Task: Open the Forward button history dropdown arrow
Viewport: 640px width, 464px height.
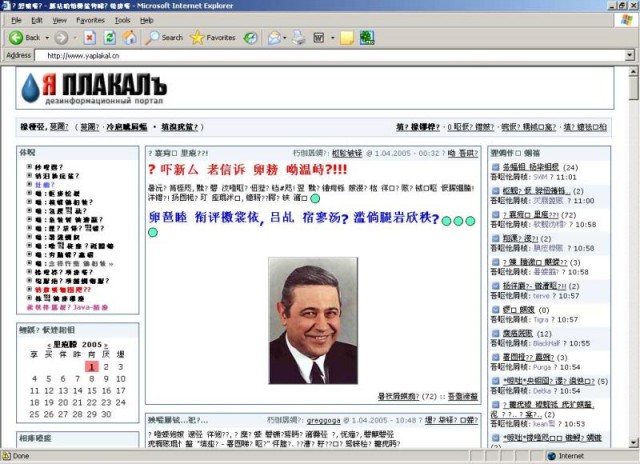Action: click(x=75, y=38)
